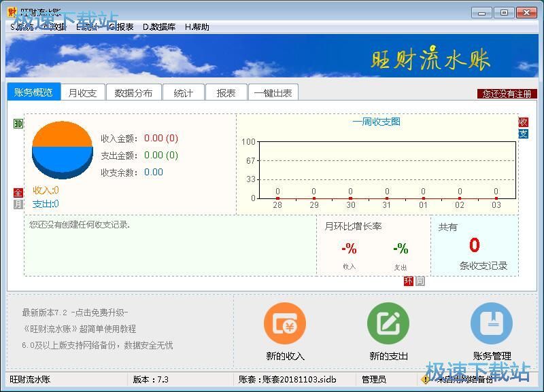
Task: Click the 旺财流水账 app icon in title bar
Action: tap(12, 12)
